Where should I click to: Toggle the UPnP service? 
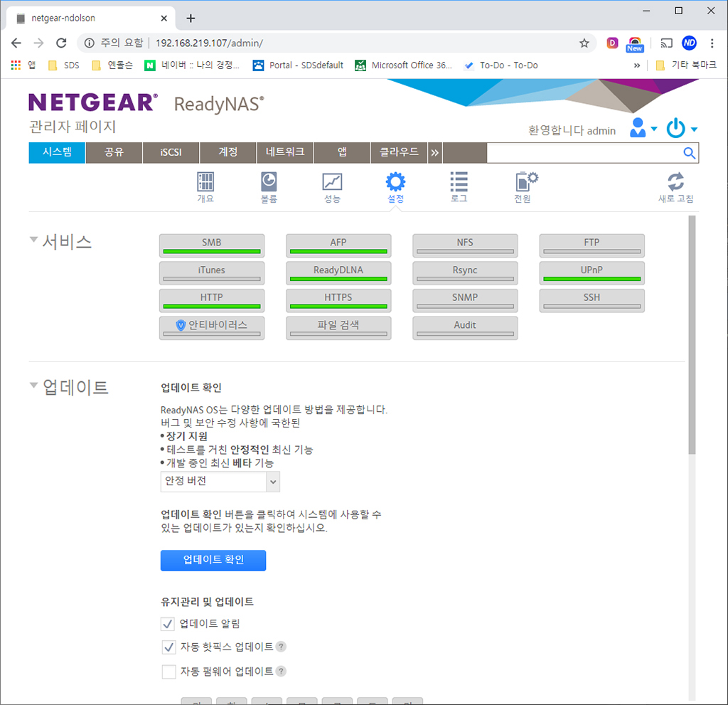pos(592,272)
